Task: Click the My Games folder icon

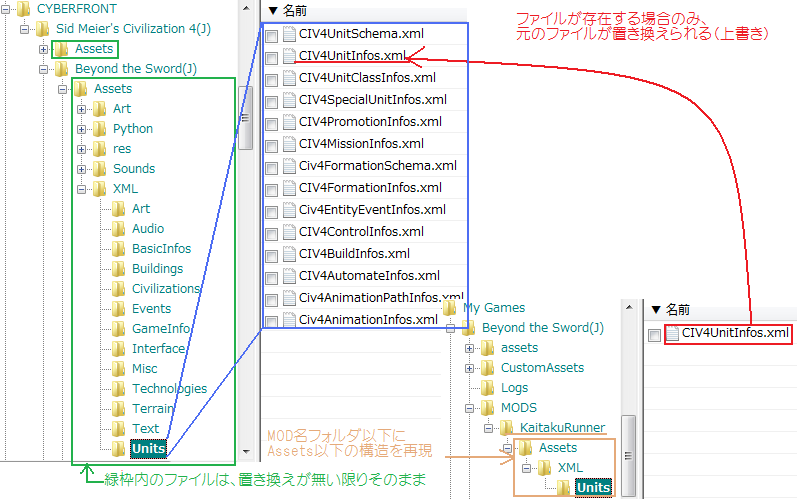Action: tap(450, 308)
